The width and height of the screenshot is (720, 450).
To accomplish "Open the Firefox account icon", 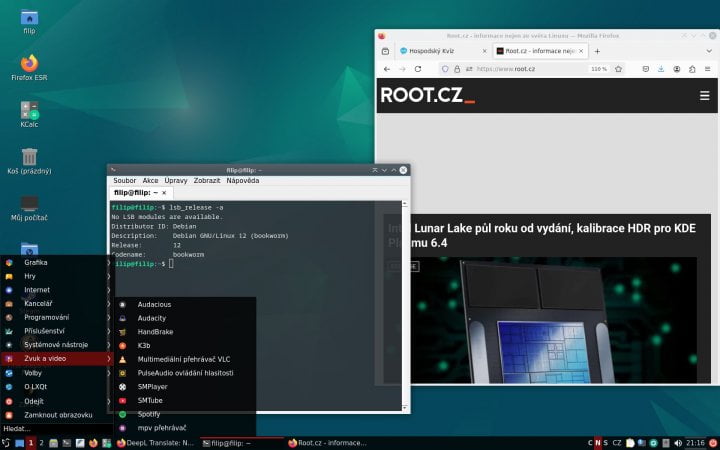I will click(x=677, y=69).
